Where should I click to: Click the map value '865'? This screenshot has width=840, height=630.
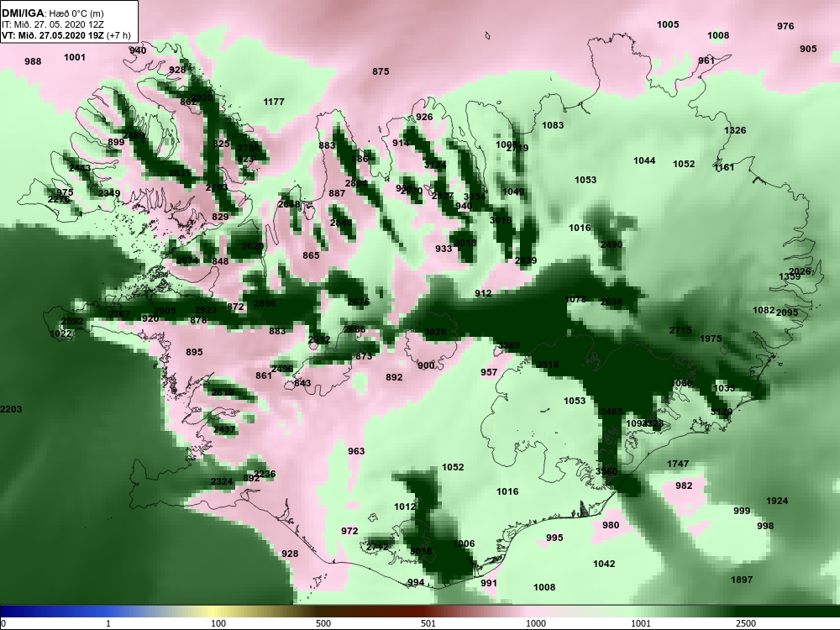click(311, 255)
